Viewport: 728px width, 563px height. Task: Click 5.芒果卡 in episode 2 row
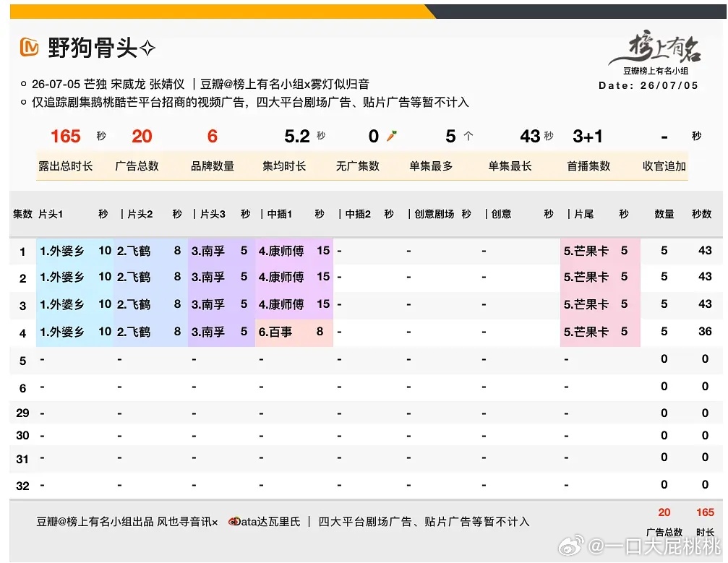(586, 277)
